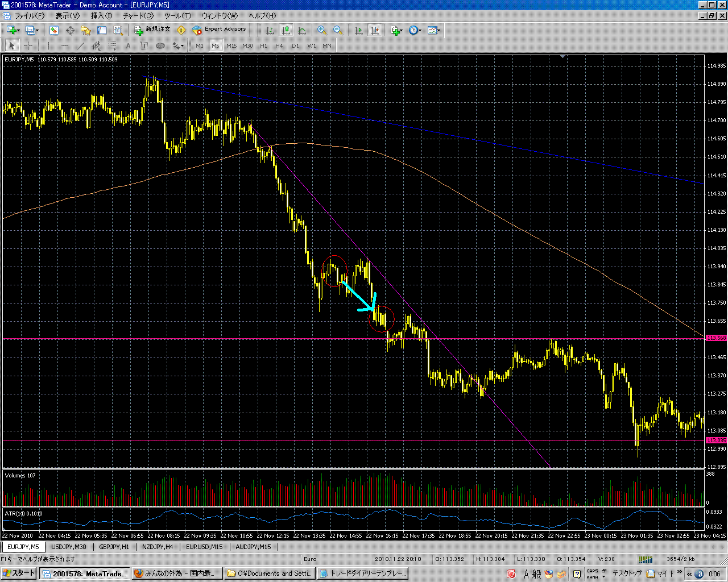Zoom out of the chart

338,30
